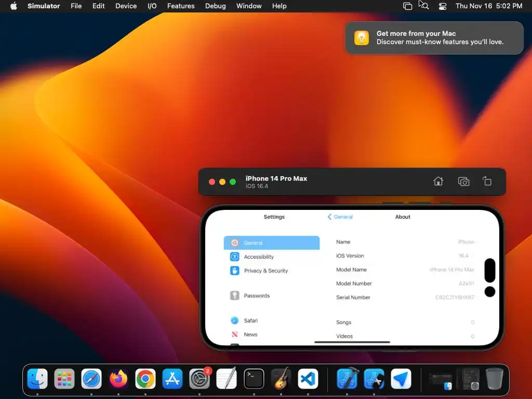Select General in the Settings sidebar
The width and height of the screenshot is (532, 399).
pos(271,243)
